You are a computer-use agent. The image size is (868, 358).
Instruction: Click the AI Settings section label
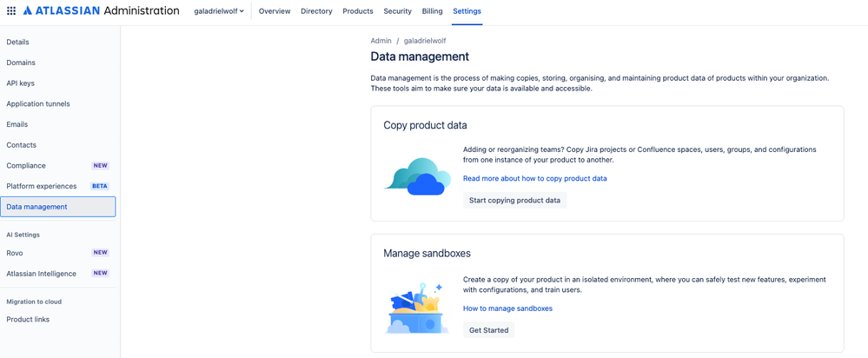(23, 235)
